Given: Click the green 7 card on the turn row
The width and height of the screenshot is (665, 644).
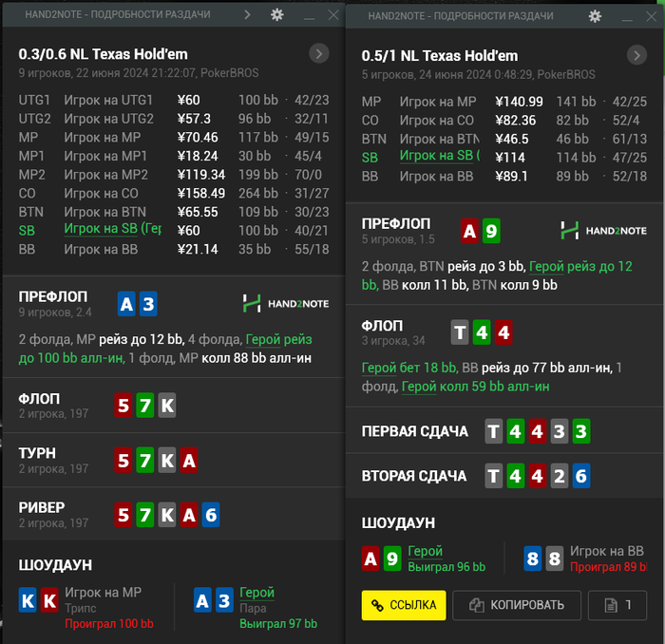Looking at the screenshot, I should pyautogui.click(x=145, y=461).
